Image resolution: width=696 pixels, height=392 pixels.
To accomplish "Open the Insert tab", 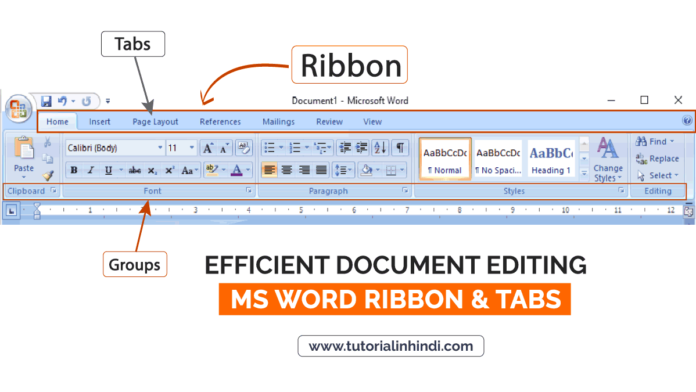I will [x=99, y=122].
